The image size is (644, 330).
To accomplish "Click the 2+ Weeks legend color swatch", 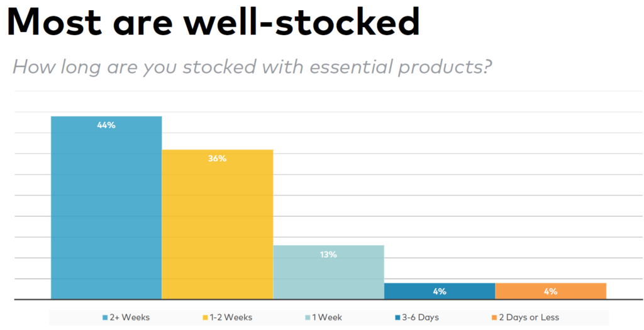I will point(105,317).
